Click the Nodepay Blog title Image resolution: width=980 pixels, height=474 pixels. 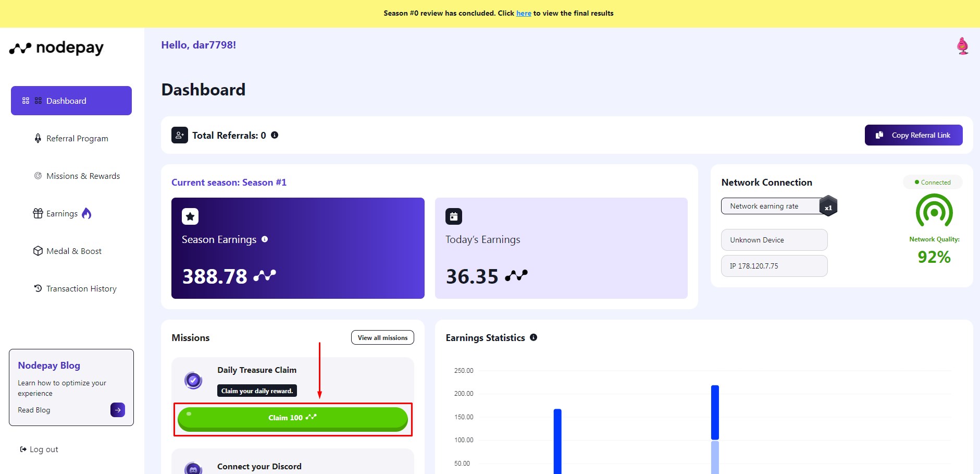tap(49, 366)
